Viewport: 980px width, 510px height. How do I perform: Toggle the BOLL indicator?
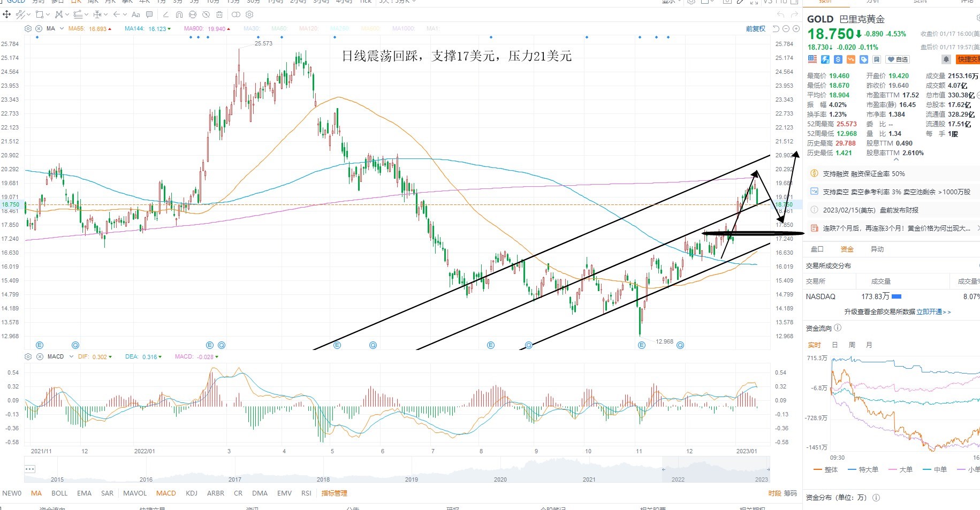point(59,493)
